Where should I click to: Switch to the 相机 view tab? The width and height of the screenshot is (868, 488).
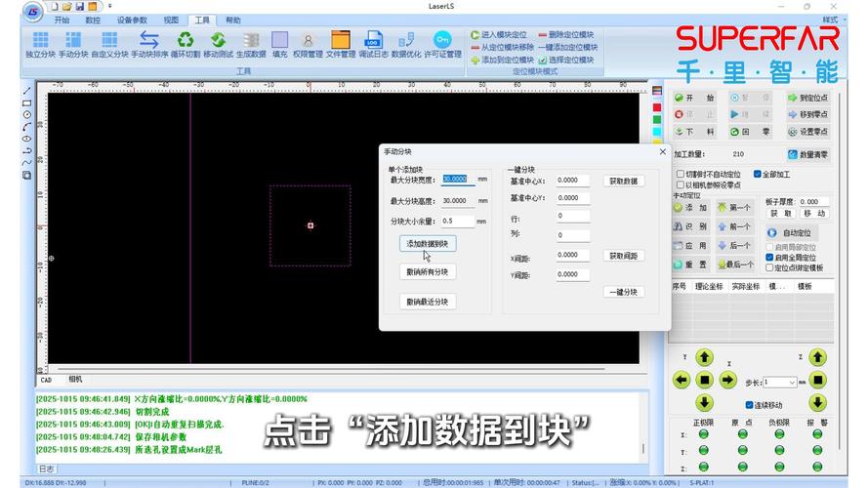[x=75, y=379]
